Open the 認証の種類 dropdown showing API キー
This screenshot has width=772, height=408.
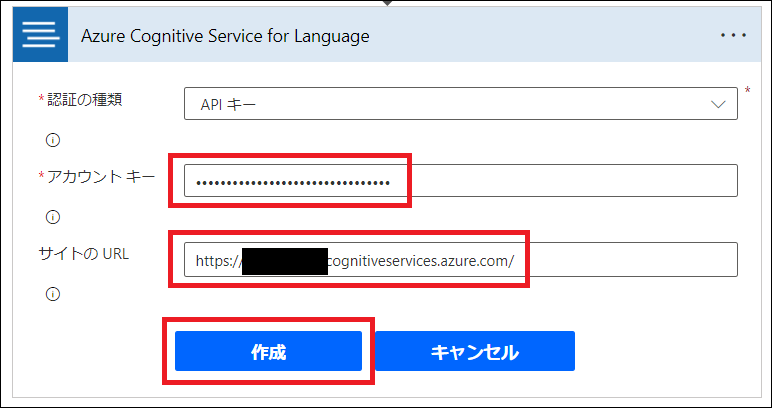coord(461,103)
